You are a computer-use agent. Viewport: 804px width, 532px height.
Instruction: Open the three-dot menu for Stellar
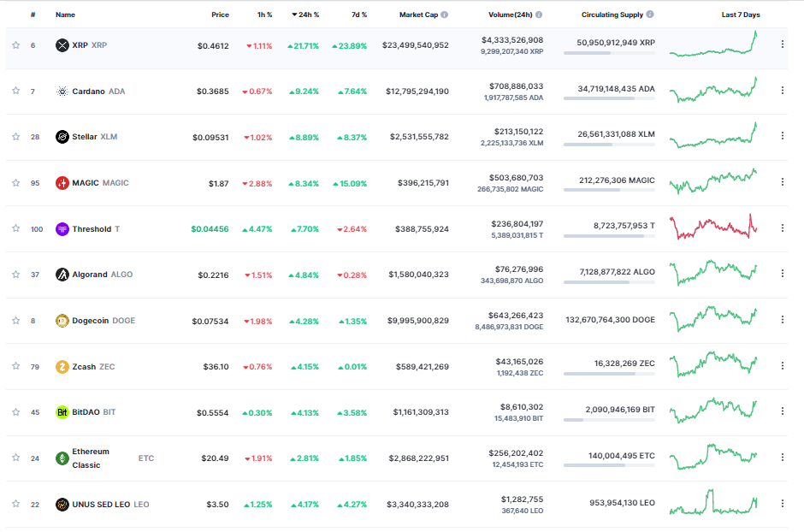[x=783, y=136]
